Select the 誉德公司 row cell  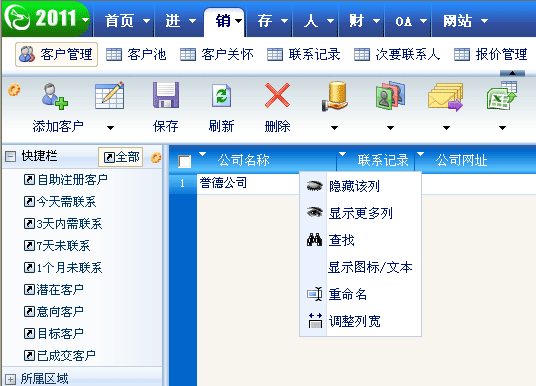click(x=248, y=184)
